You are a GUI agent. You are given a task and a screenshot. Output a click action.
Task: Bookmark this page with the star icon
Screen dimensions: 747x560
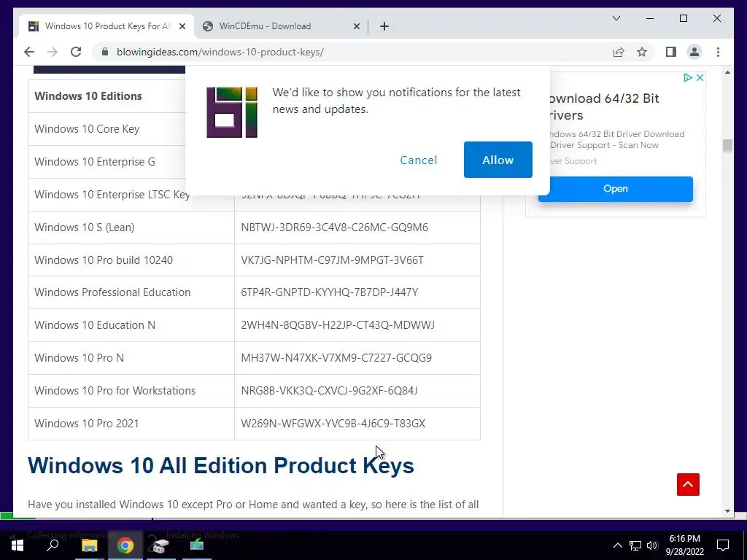point(642,52)
